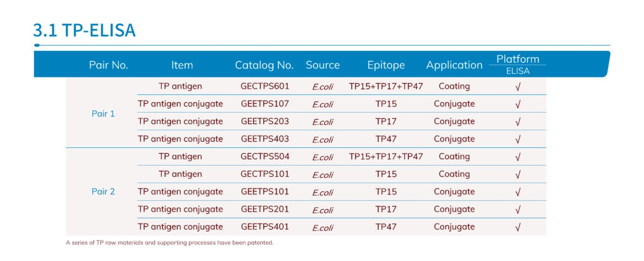Select the checkmark beside GECTPS101 Coating

tap(517, 175)
